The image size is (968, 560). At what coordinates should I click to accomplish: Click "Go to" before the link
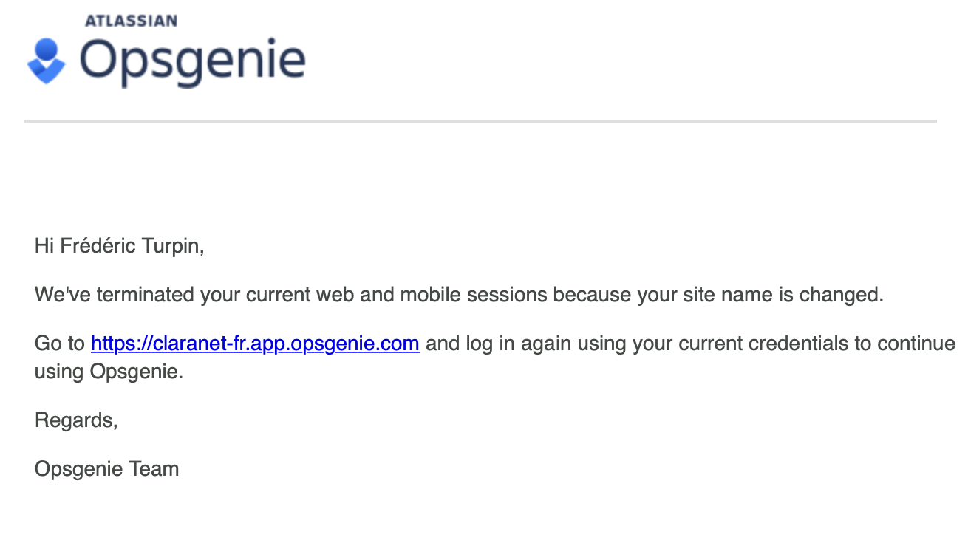click(x=60, y=344)
